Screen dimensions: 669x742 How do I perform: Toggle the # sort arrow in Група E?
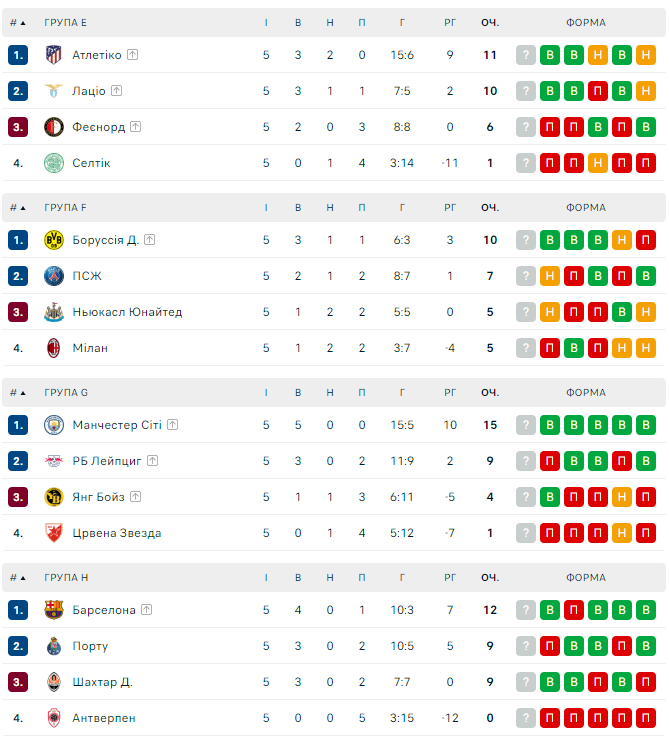[x=23, y=22]
